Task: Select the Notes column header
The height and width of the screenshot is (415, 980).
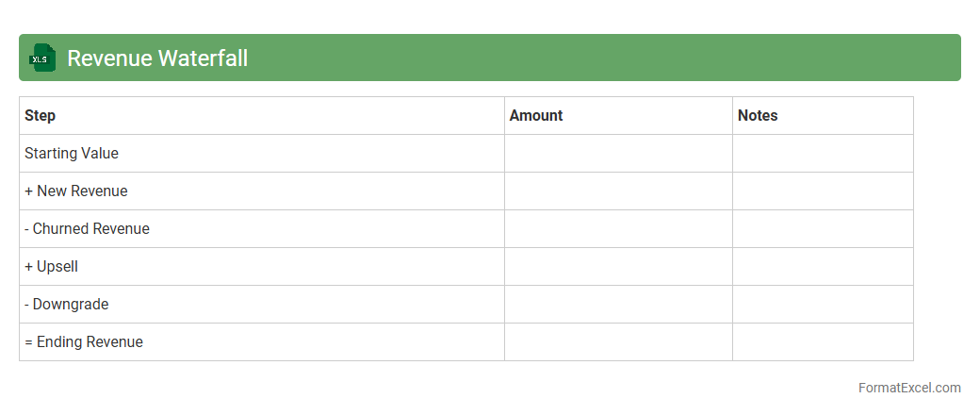Action: tap(758, 115)
